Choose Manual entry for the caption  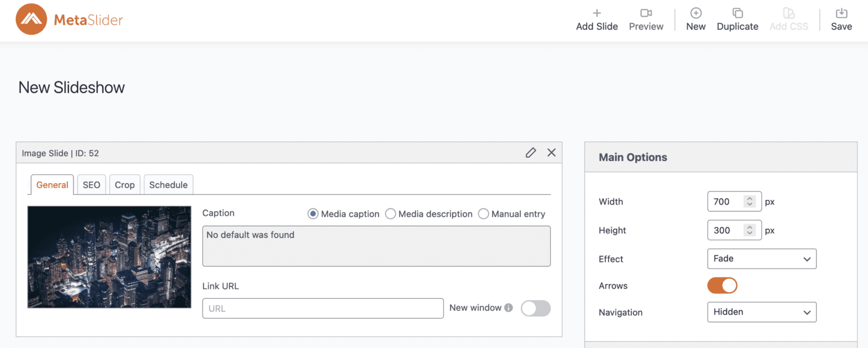point(484,214)
